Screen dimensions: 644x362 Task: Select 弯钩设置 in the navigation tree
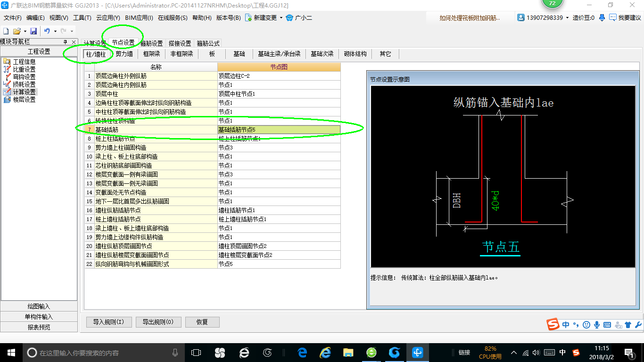click(x=24, y=77)
